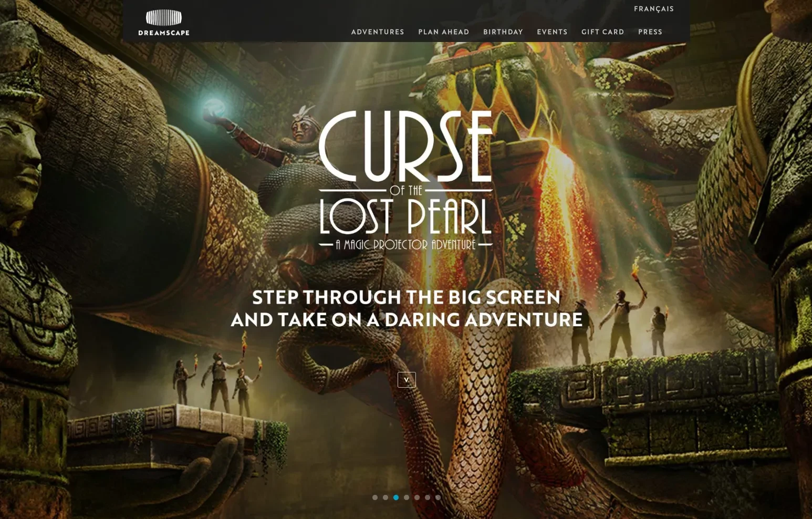The height and width of the screenshot is (519, 812).
Task: Switch language to Français
Action: 654,9
